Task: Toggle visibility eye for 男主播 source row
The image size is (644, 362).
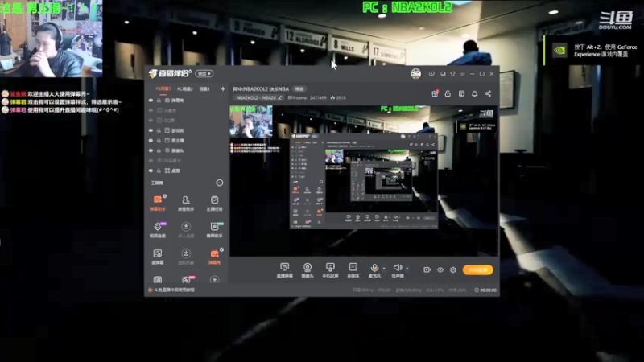Action: click(x=151, y=141)
